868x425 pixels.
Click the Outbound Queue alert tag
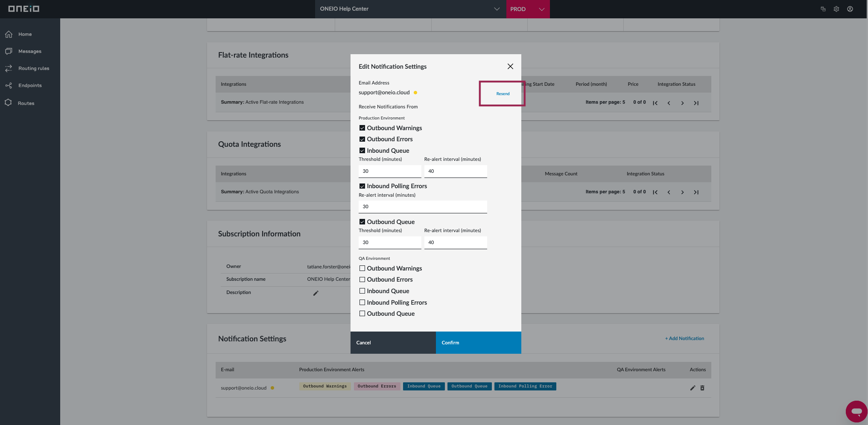coord(470,386)
